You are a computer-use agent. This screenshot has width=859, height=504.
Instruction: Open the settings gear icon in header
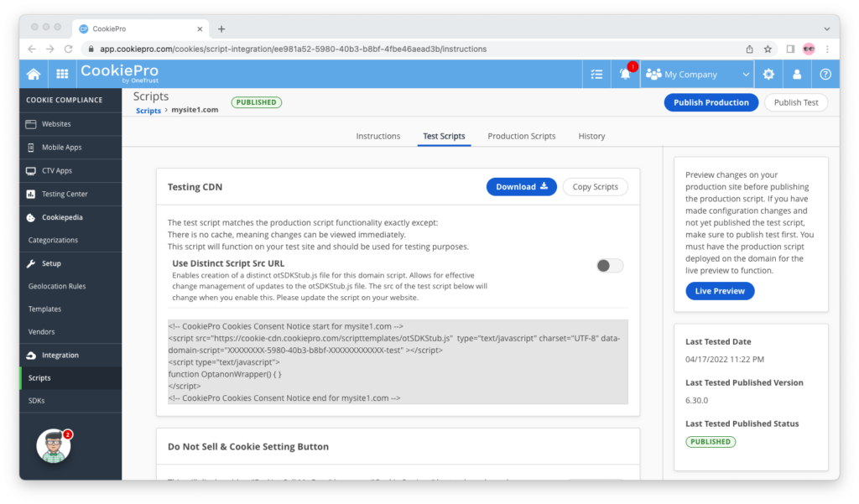pos(768,74)
